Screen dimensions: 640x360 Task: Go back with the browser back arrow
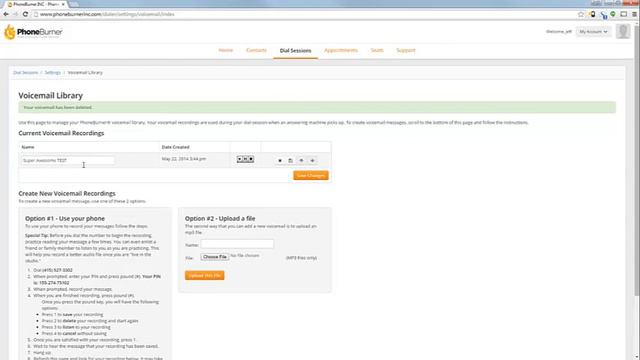[x=6, y=14]
